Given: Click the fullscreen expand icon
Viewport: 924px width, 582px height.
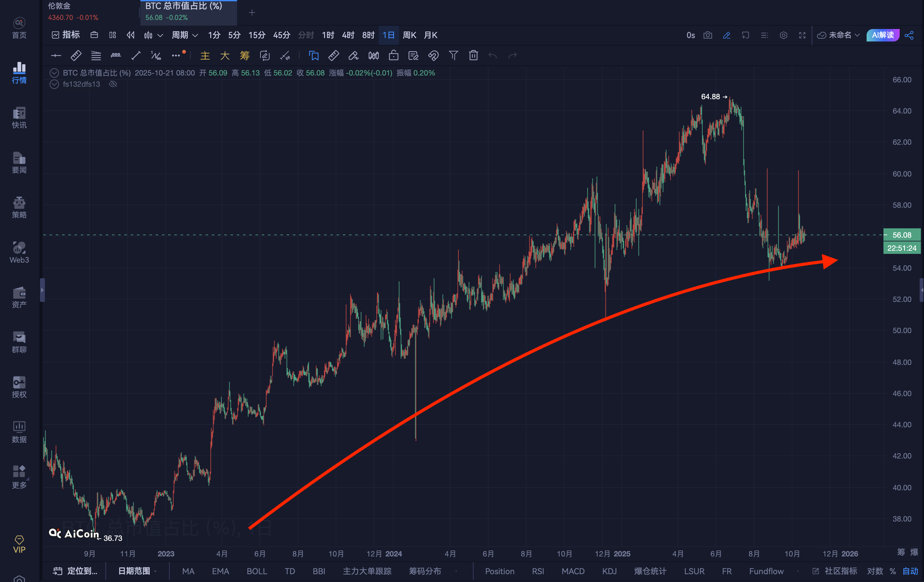Looking at the screenshot, I should coord(802,35).
